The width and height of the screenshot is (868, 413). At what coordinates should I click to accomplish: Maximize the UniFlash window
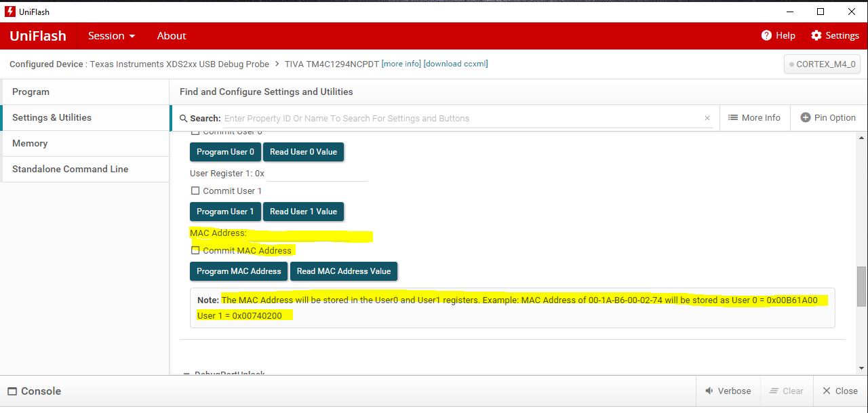[x=821, y=12]
